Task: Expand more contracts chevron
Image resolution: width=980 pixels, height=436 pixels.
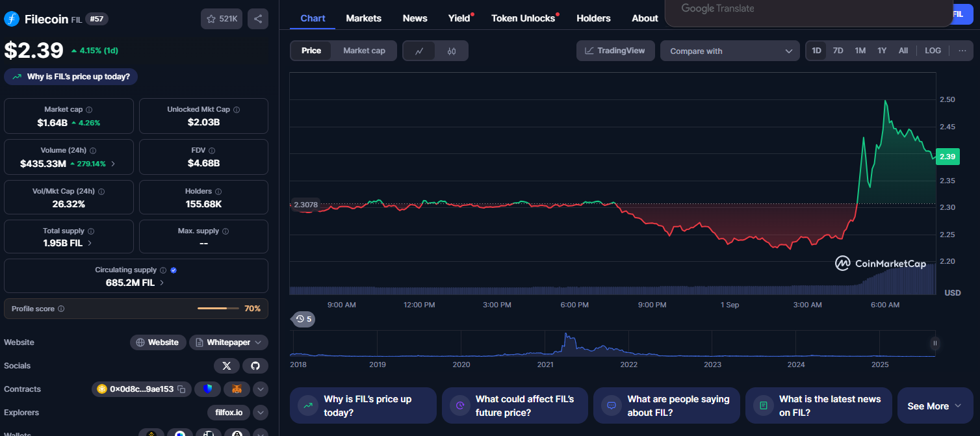Action: coord(261,389)
